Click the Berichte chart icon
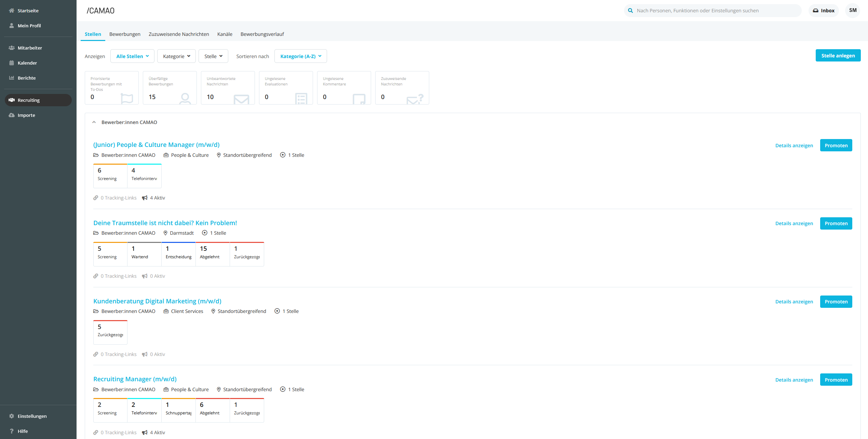The height and width of the screenshot is (439, 868). (x=12, y=78)
